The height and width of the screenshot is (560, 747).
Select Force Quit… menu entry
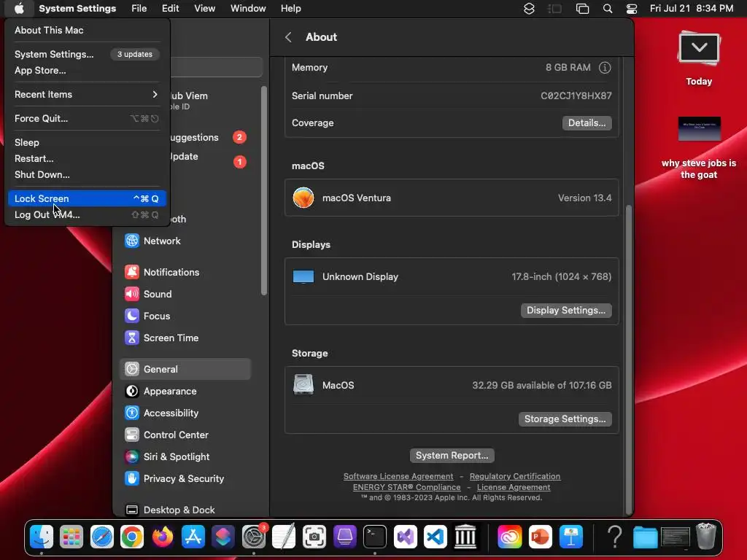pos(87,119)
